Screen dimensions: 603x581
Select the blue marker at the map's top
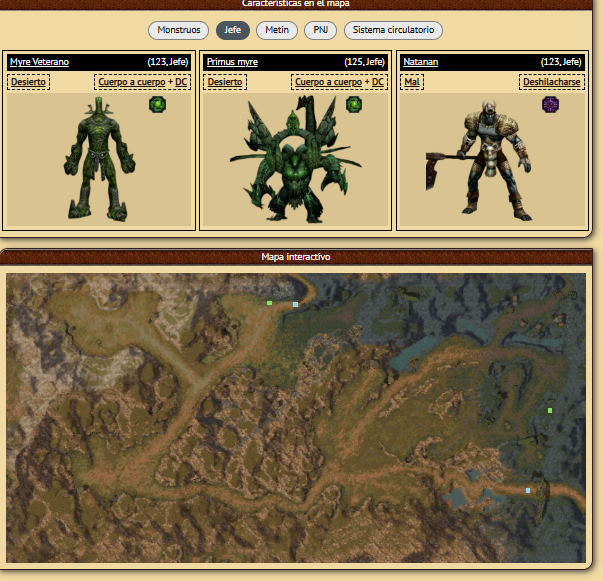[x=295, y=303]
